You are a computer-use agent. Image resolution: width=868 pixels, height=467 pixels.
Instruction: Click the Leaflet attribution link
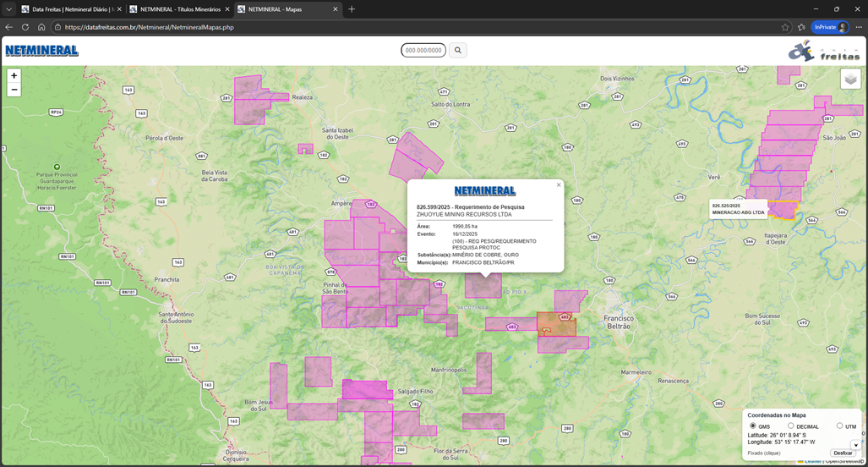[x=812, y=462]
